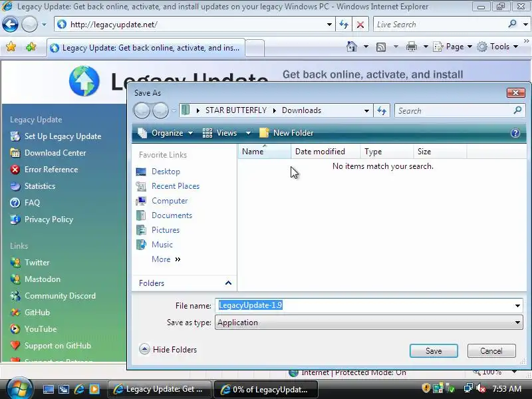Open the Error Reference link
Viewport: 532px width, 399px height.
(51, 170)
